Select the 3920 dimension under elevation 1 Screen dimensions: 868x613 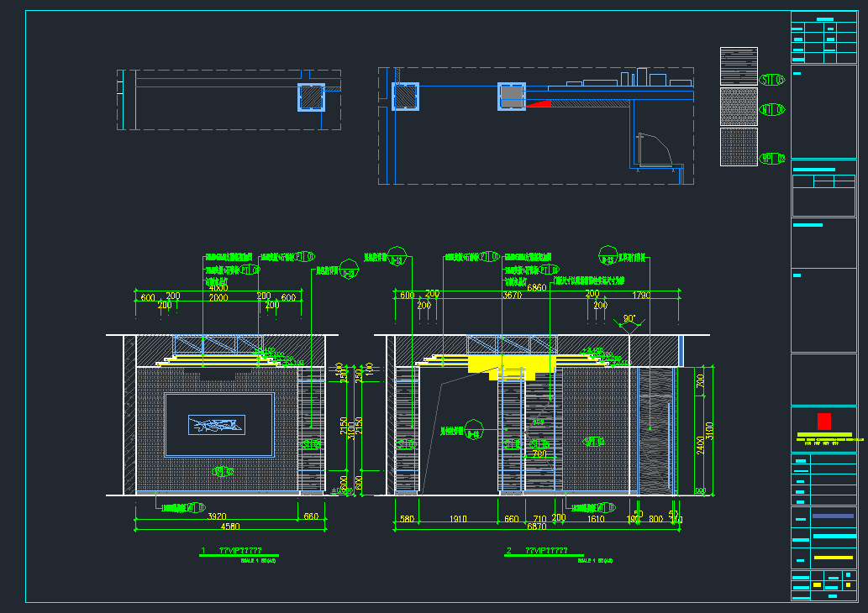[x=217, y=516]
